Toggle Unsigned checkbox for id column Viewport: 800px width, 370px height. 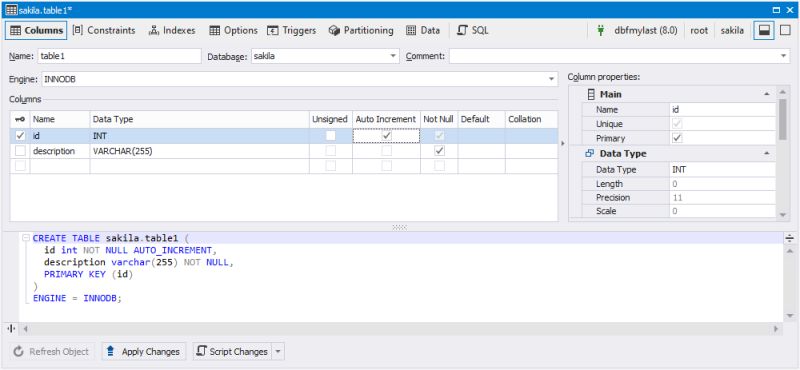[x=331, y=136]
